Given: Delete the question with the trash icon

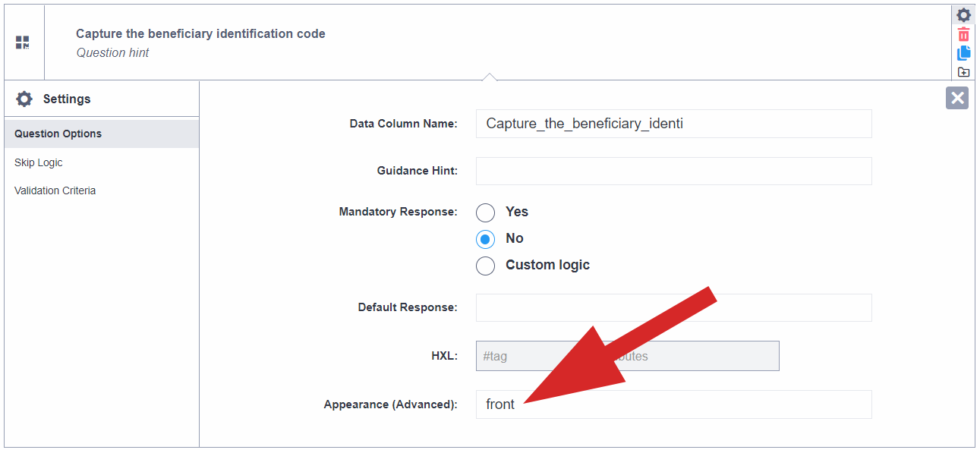Looking at the screenshot, I should tap(963, 34).
